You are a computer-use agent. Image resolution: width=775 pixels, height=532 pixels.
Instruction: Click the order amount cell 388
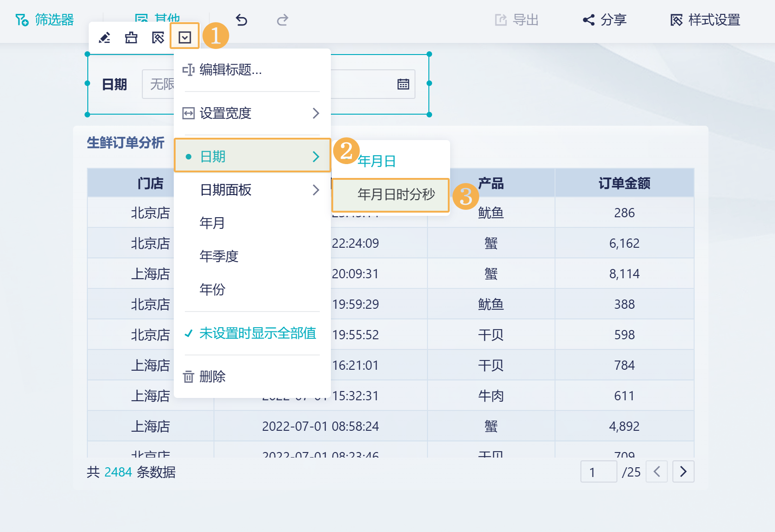(x=624, y=305)
